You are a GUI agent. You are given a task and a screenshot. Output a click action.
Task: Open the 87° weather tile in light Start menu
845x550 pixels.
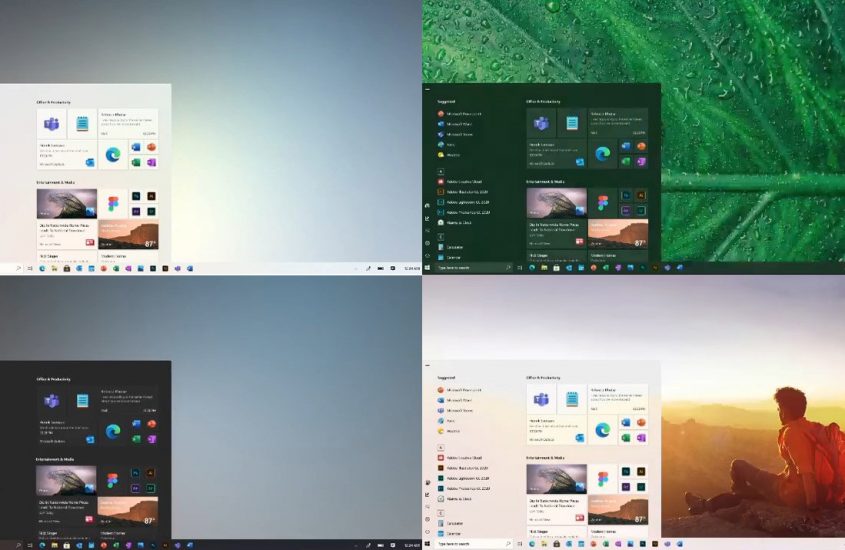[x=128, y=235]
